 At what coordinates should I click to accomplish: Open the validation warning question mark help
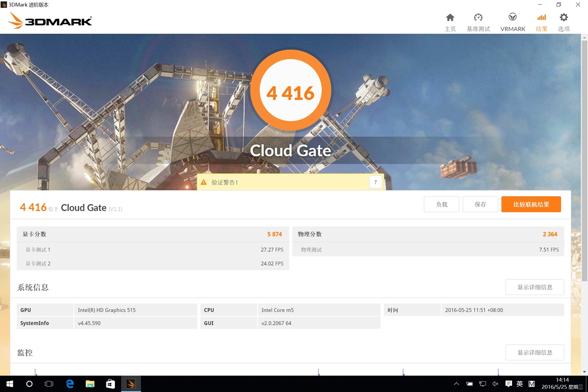point(375,182)
